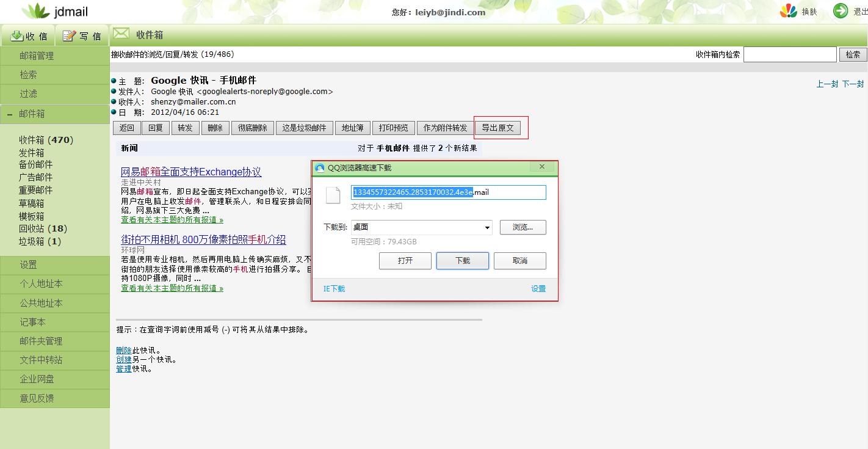Open the 回收站 (18) folder
This screenshot has height=449, width=868.
point(43,228)
